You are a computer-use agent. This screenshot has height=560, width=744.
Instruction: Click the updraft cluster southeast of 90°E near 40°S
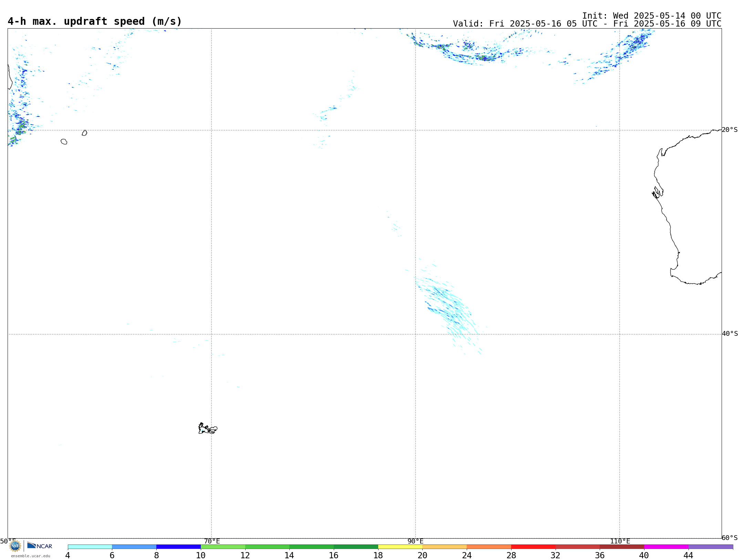448,308
